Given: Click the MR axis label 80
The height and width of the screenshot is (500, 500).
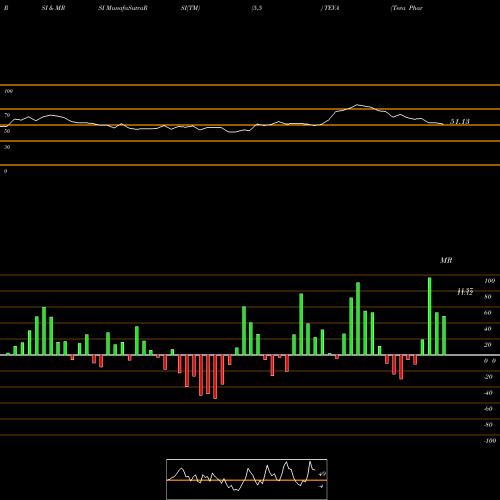Looking at the screenshot, I should 488,297.
